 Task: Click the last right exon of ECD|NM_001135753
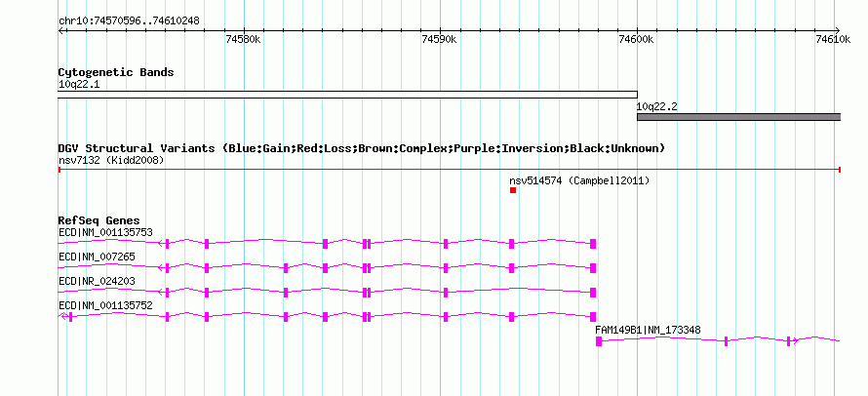pyautogui.click(x=593, y=244)
